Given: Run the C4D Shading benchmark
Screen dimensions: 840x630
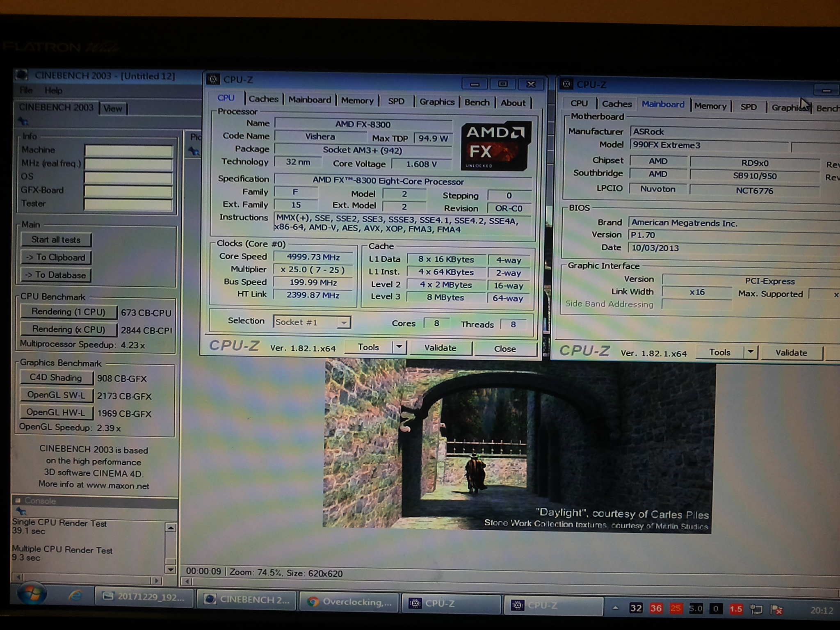Looking at the screenshot, I should pyautogui.click(x=56, y=378).
